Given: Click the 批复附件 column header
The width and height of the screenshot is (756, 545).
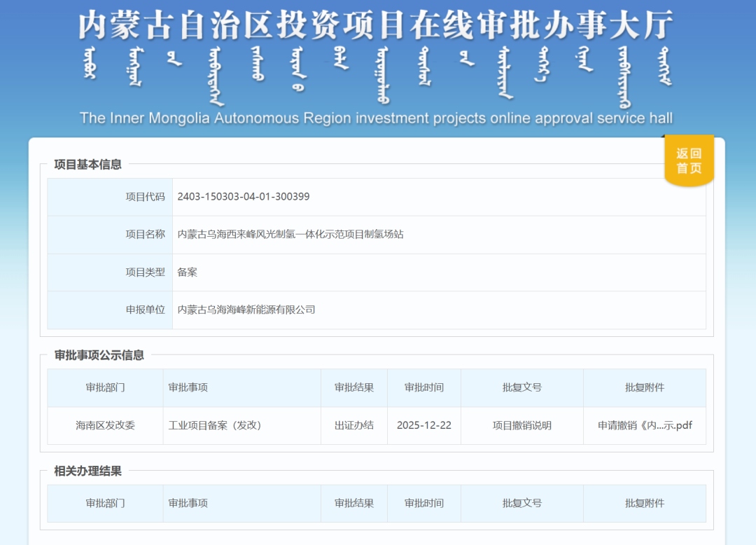Looking at the screenshot, I should coord(645,388).
